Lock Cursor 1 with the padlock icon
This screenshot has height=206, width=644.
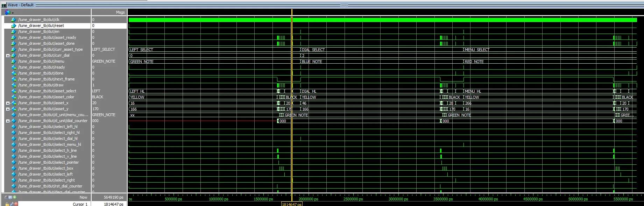tap(7, 204)
